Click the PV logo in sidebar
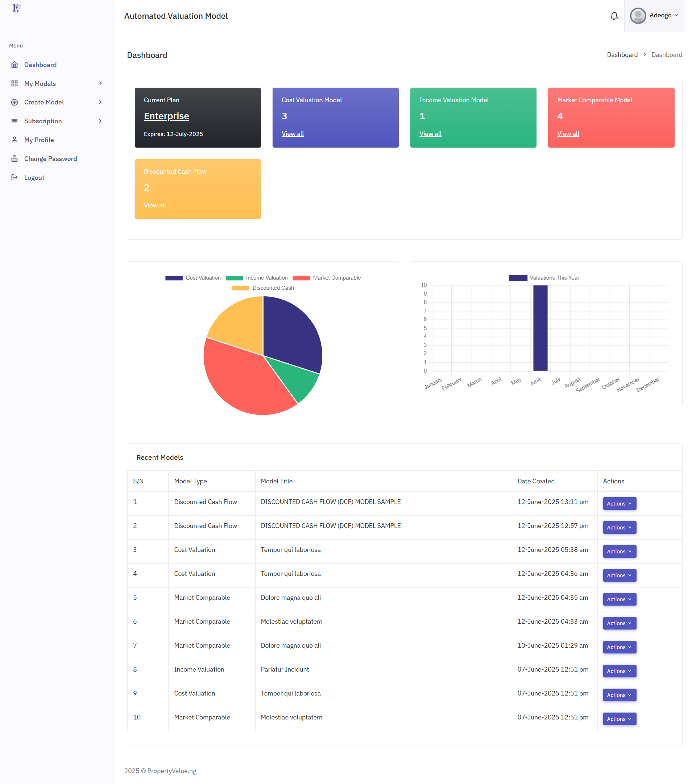 (x=16, y=8)
